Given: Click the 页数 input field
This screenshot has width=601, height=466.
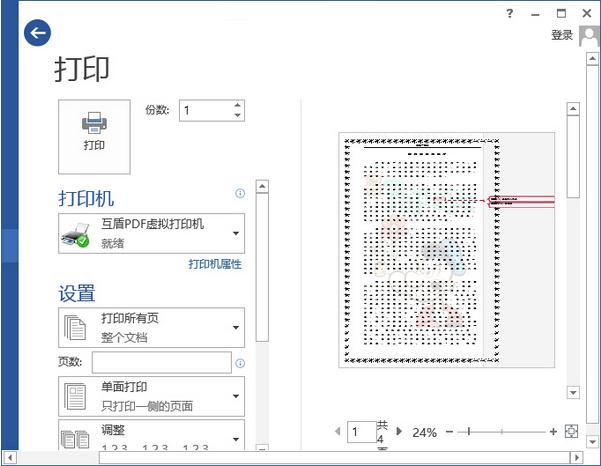Looking at the screenshot, I should pos(162,362).
